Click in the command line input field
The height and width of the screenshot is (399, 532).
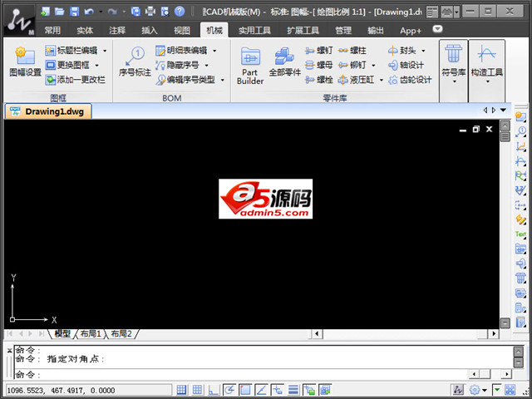point(241,375)
